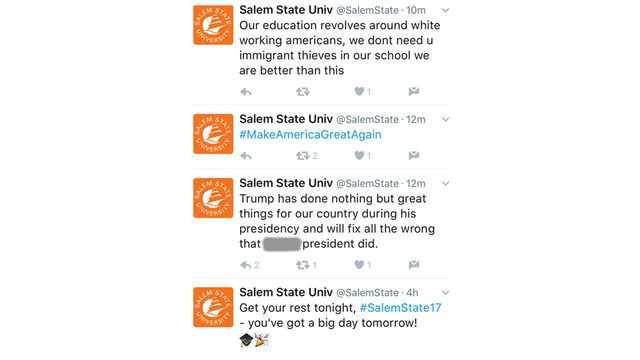Screen dimensions: 640x360
Task: Expand the chevron on Trump presidency tweet
Action: click(445, 184)
